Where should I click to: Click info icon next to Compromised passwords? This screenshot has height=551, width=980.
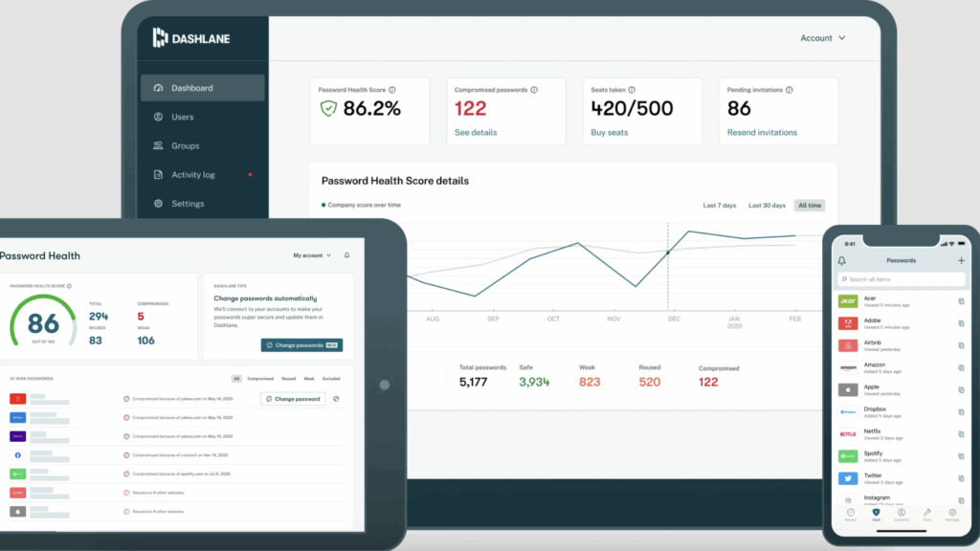[534, 90]
